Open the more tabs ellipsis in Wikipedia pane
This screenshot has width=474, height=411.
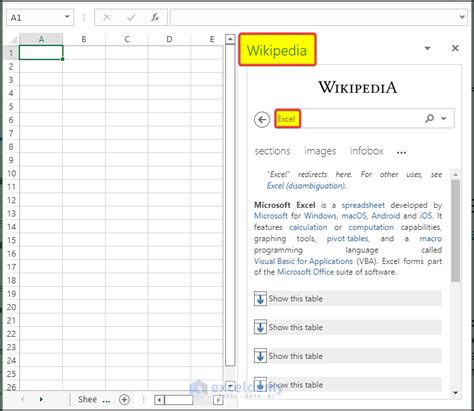pos(402,153)
